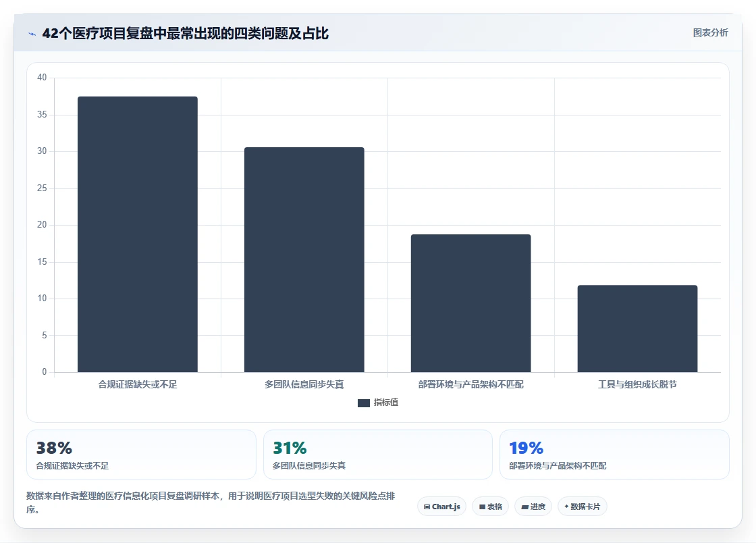Viewport: 756px width, 543px height.
Task: Open the 38% stat card
Action: [x=141, y=455]
